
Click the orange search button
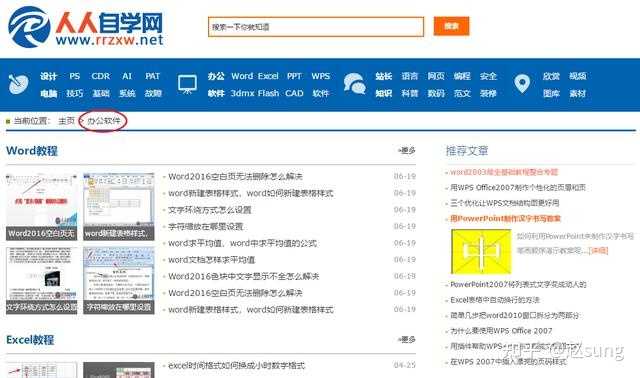(451, 26)
